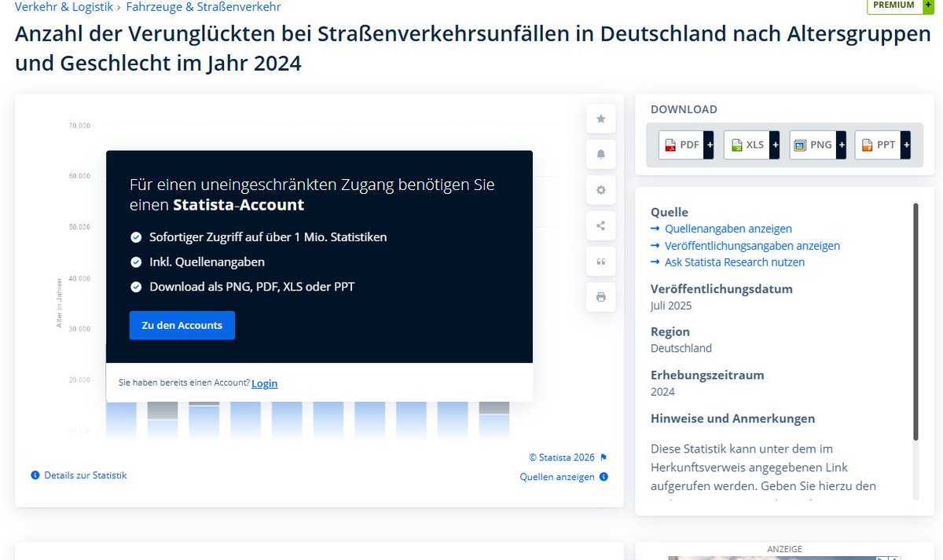This screenshot has width=943, height=560.
Task: Click info icon beside Details zur Statistik
Action: (x=35, y=475)
